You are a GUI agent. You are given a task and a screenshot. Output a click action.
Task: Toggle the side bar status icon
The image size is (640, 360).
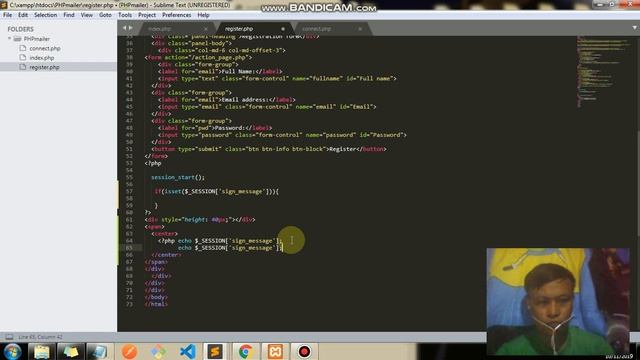tap(9, 337)
